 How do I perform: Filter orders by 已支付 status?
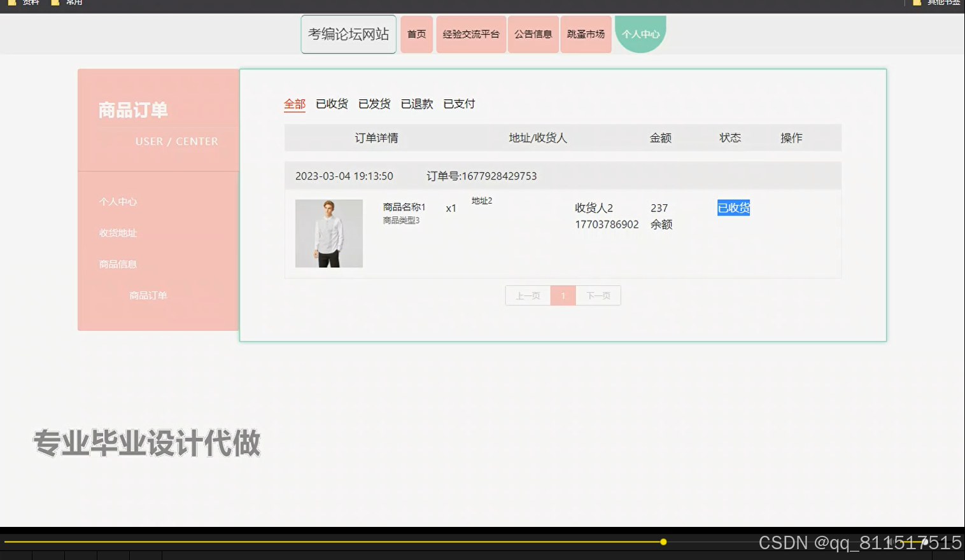coord(458,104)
